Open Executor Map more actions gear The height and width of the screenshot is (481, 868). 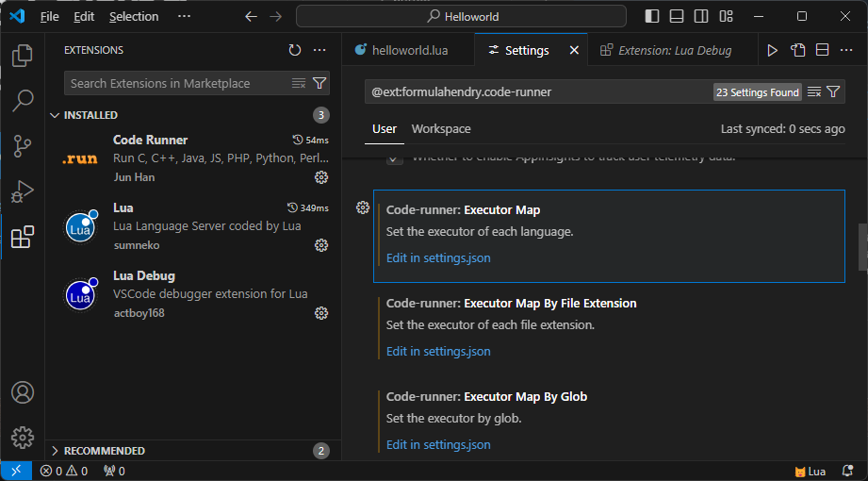(x=363, y=207)
